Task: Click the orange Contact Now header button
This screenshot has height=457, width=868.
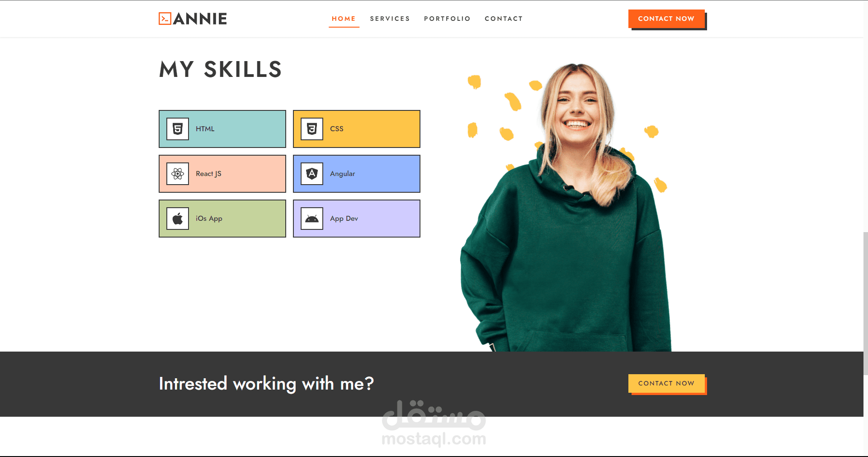Action: 666,19
